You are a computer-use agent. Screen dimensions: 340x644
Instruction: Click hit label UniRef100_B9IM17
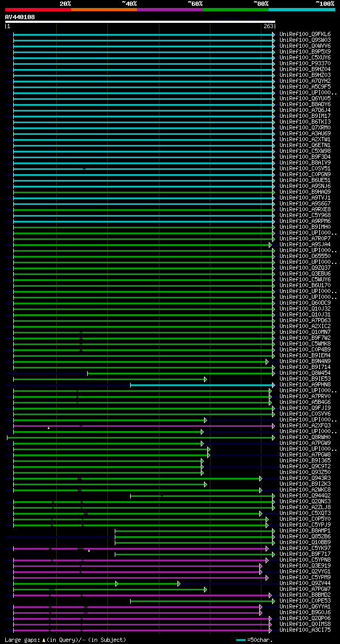[x=305, y=116]
